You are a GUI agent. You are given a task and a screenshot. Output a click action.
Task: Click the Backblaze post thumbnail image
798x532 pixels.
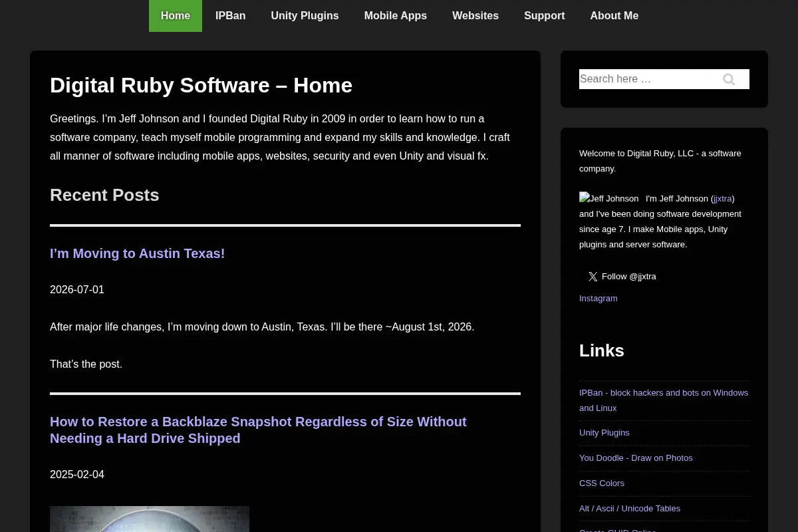pyautogui.click(x=150, y=519)
